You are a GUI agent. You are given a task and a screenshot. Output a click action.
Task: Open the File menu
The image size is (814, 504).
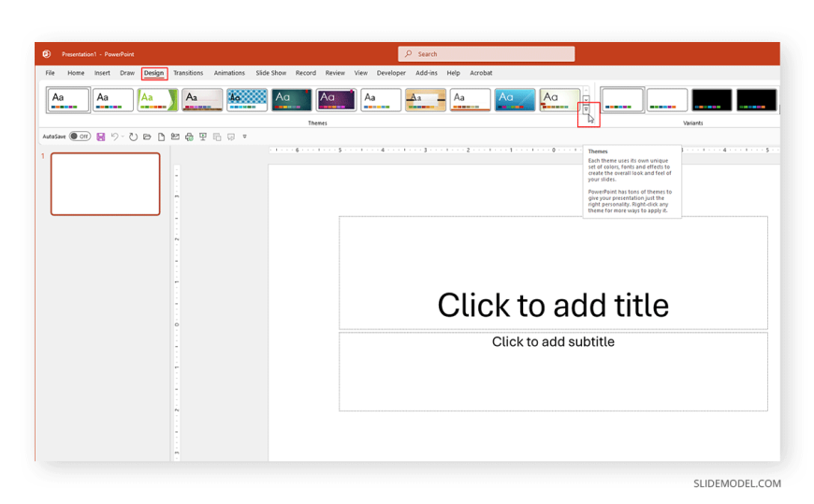click(x=50, y=73)
